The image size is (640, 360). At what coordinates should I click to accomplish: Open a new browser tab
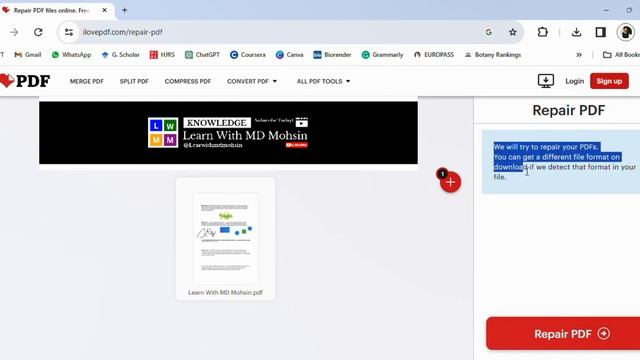[x=124, y=10]
